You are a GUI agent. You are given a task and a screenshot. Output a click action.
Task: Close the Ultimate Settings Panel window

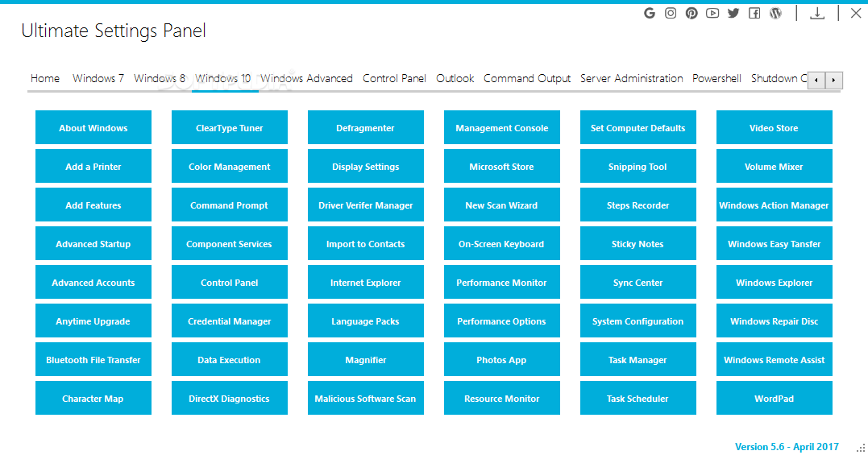[856, 13]
